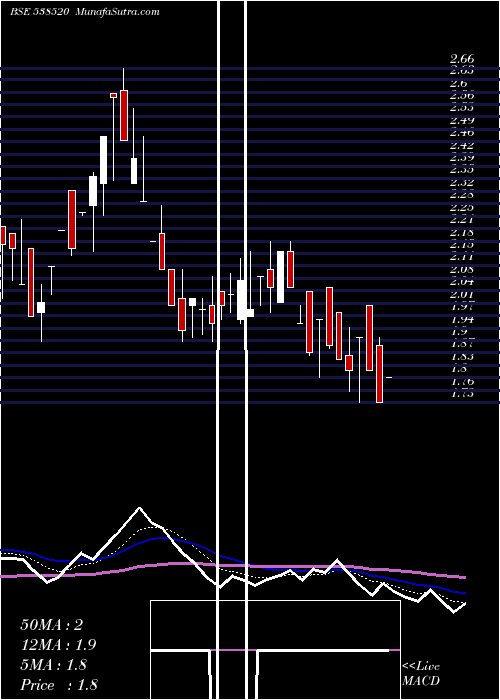Select the 2.42 price axis label
The image size is (500, 700).
coord(462,145)
